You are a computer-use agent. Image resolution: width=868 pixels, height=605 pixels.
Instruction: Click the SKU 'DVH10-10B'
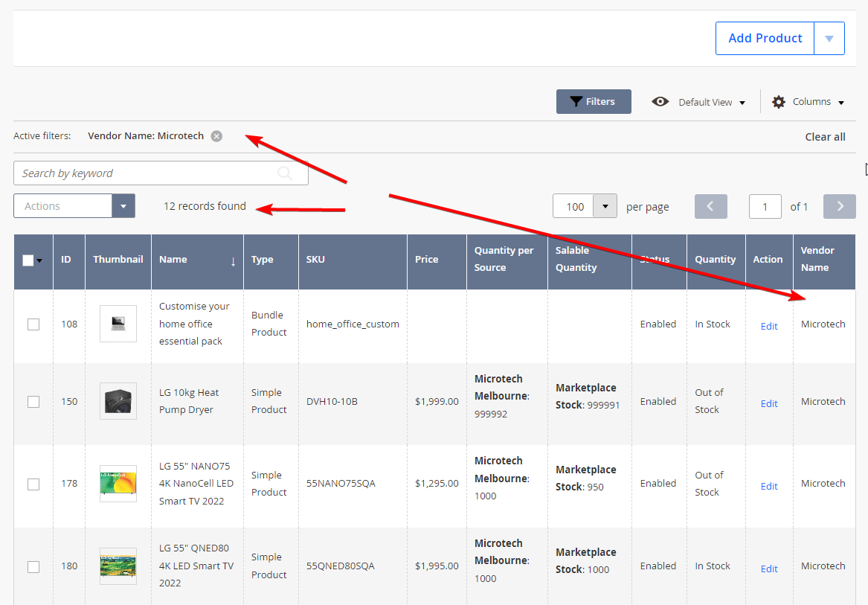(x=332, y=401)
